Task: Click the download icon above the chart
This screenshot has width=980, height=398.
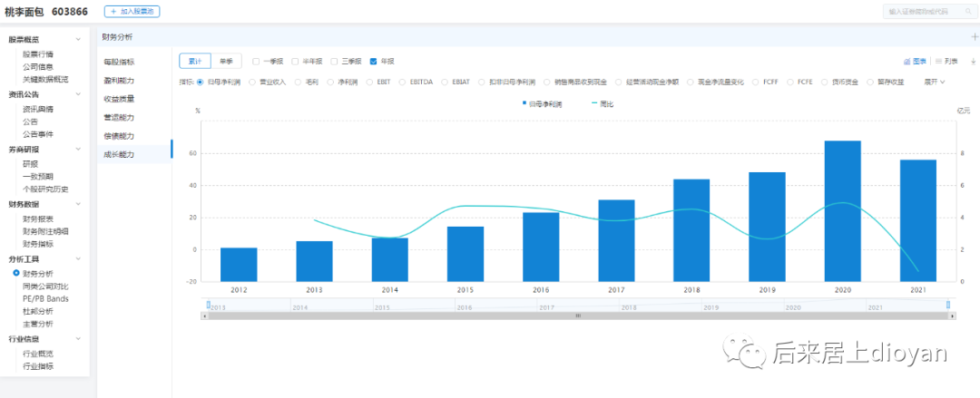Action: (973, 62)
